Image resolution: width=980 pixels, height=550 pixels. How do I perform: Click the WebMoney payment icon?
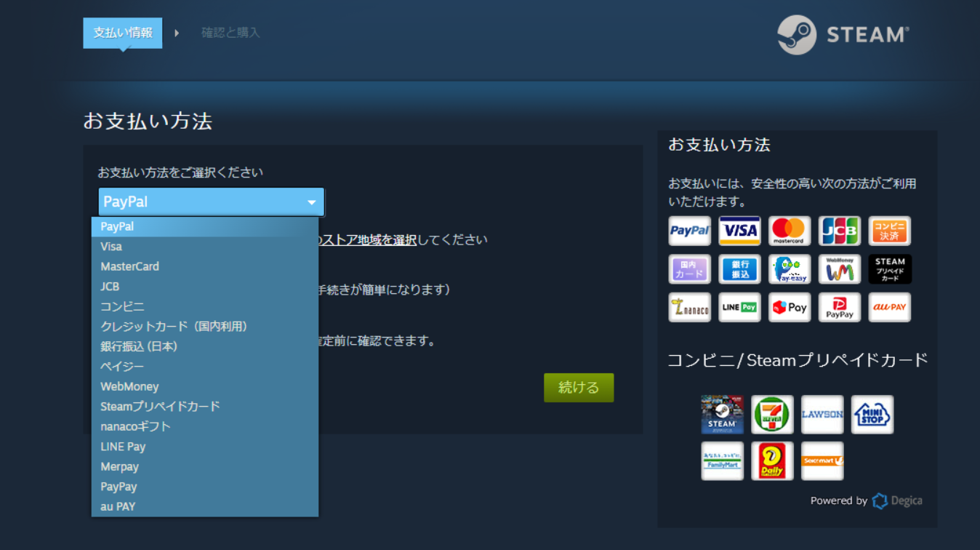coord(840,268)
